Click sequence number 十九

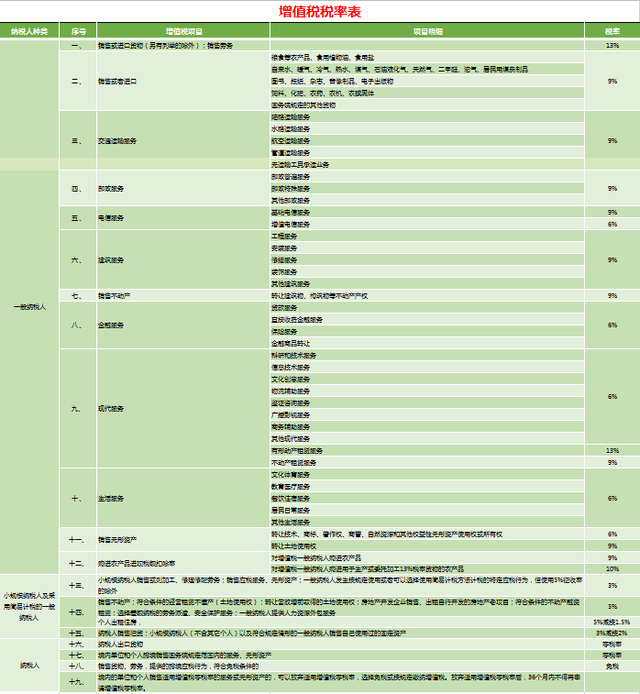78,682
